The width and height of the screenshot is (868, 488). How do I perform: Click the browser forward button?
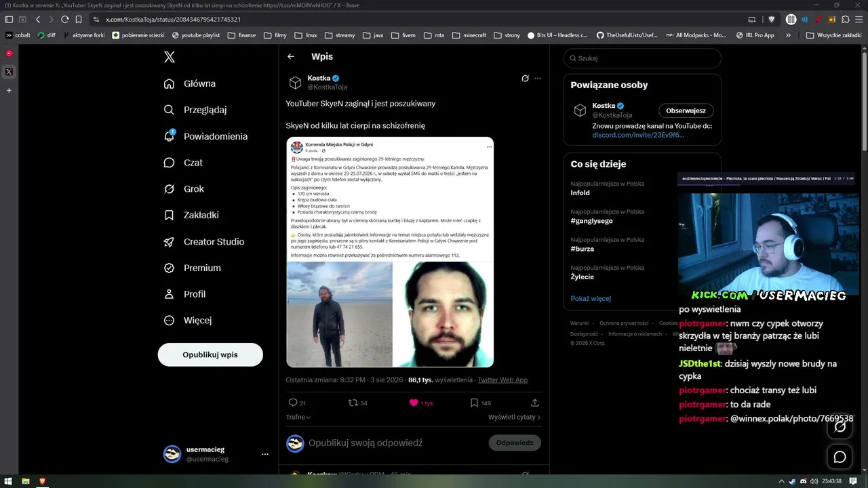(x=50, y=20)
